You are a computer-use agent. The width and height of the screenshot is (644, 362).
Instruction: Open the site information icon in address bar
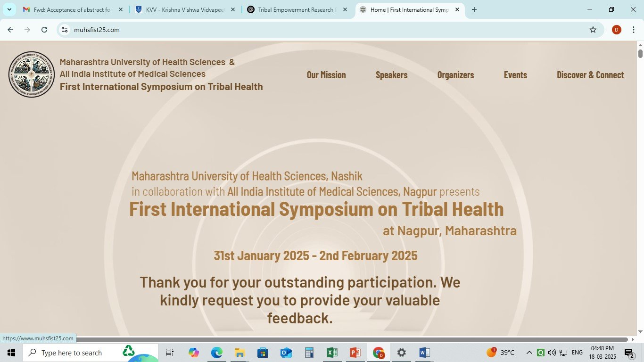click(65, 30)
